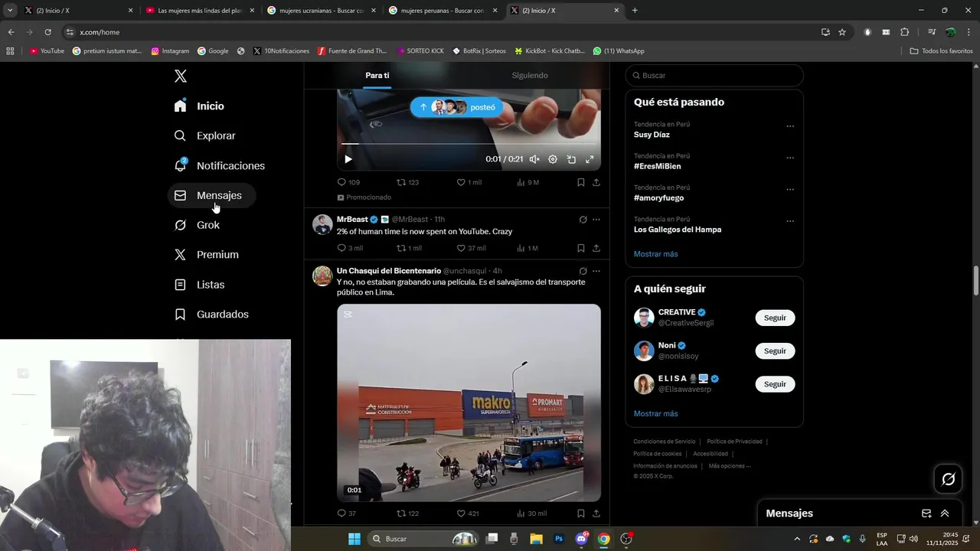Open MrBeast's profile avatar
Screen dimensions: 980x551
point(322,224)
